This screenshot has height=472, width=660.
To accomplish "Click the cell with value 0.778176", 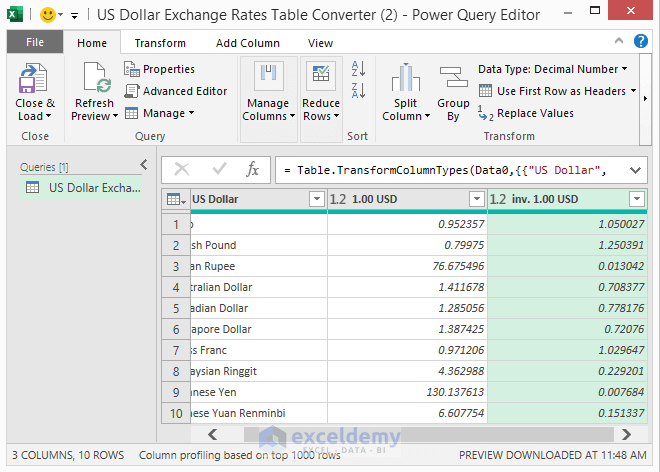I will 567,308.
